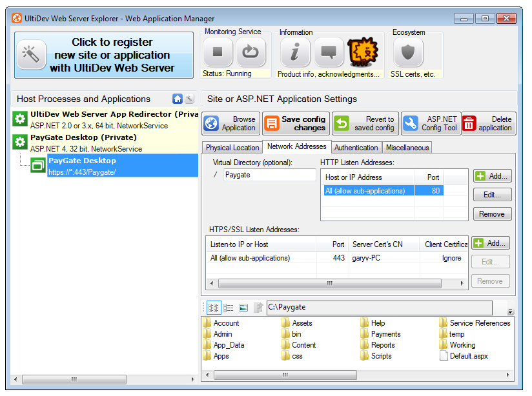Remove the selected HTTP listen address
Viewport: 532px width, 396px height.
493,214
